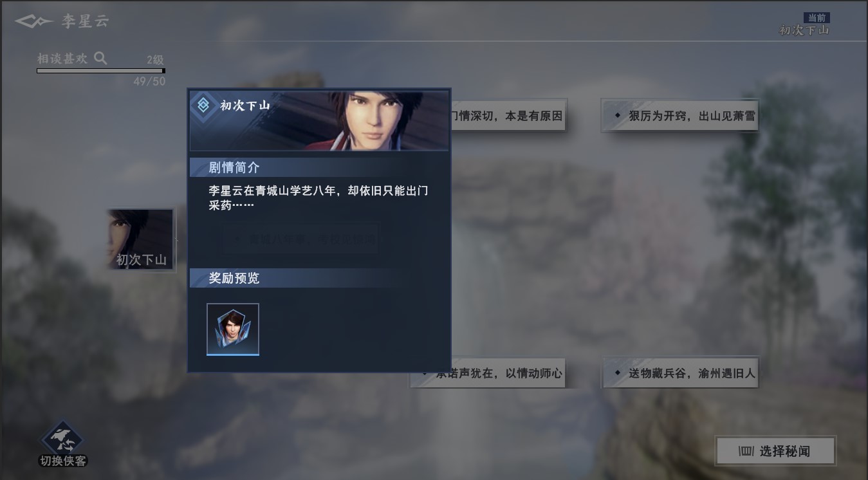Click the affinity progress bar showing 49/50

[x=101, y=71]
